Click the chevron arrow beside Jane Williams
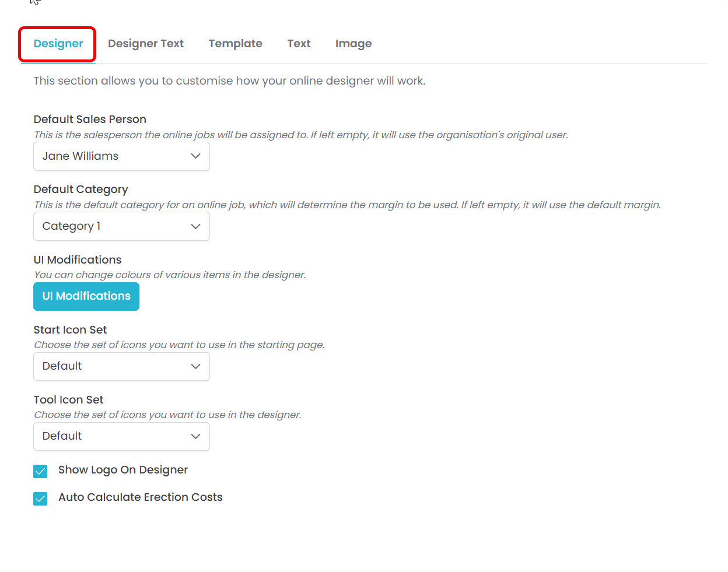Viewport: 728px width, 572px height. [x=195, y=156]
